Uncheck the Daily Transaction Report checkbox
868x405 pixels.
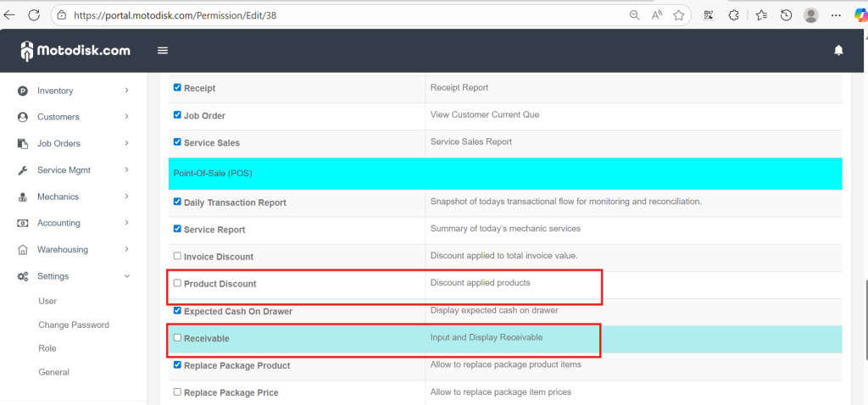(177, 202)
